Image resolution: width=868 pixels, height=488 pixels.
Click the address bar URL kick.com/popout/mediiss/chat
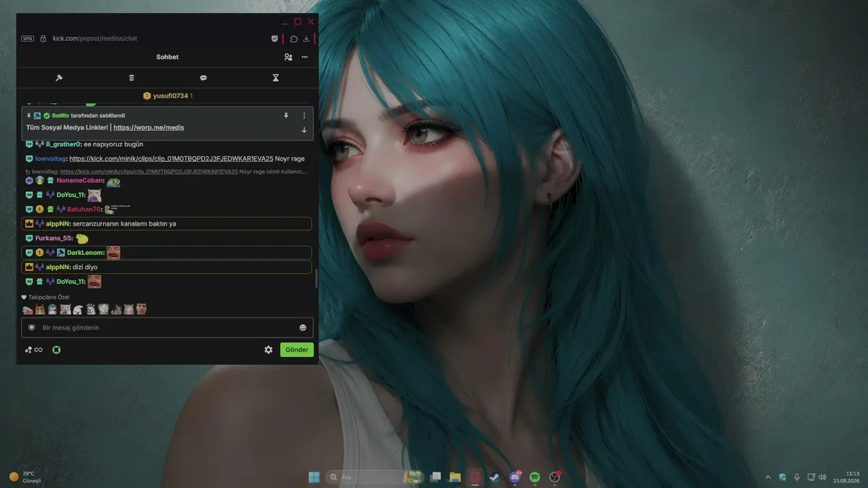(95, 39)
